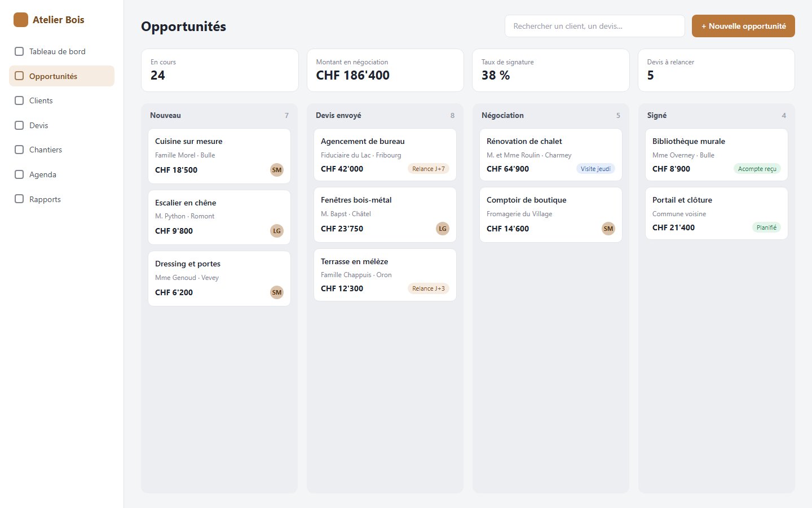Click LG avatar on Fenêtres bois-métal card
Screen dimensions: 812x508
click(x=443, y=229)
